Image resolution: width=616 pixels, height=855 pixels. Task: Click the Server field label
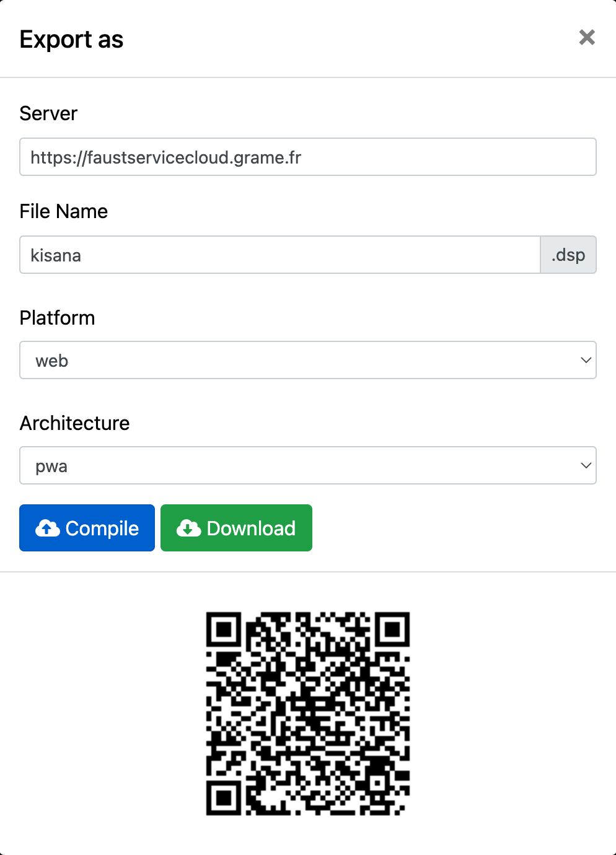48,113
